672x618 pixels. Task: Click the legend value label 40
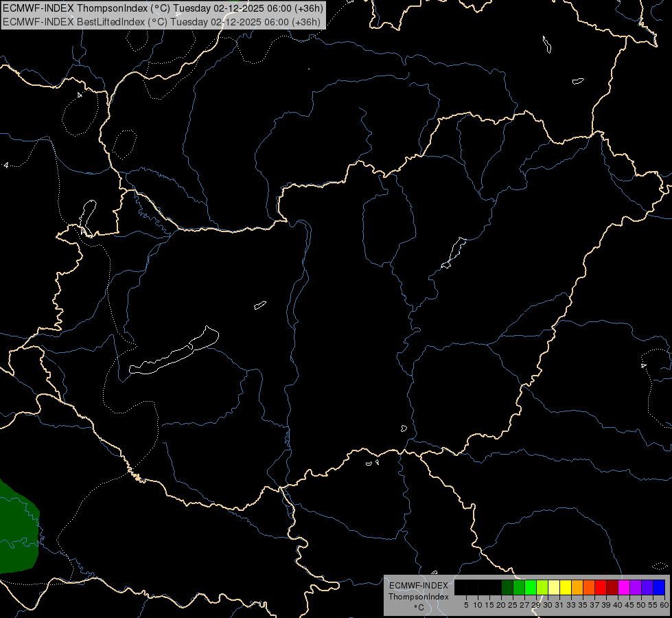pos(618,605)
